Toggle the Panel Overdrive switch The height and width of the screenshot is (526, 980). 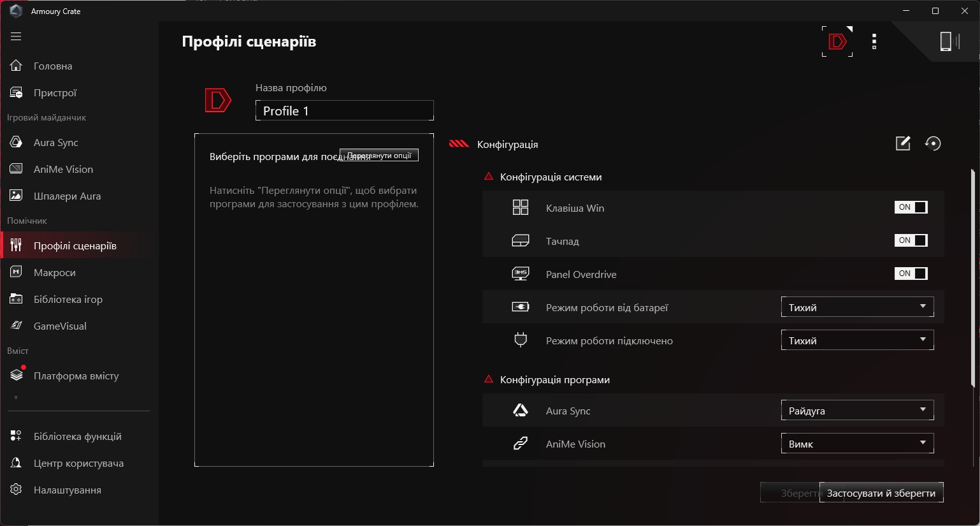coord(911,274)
